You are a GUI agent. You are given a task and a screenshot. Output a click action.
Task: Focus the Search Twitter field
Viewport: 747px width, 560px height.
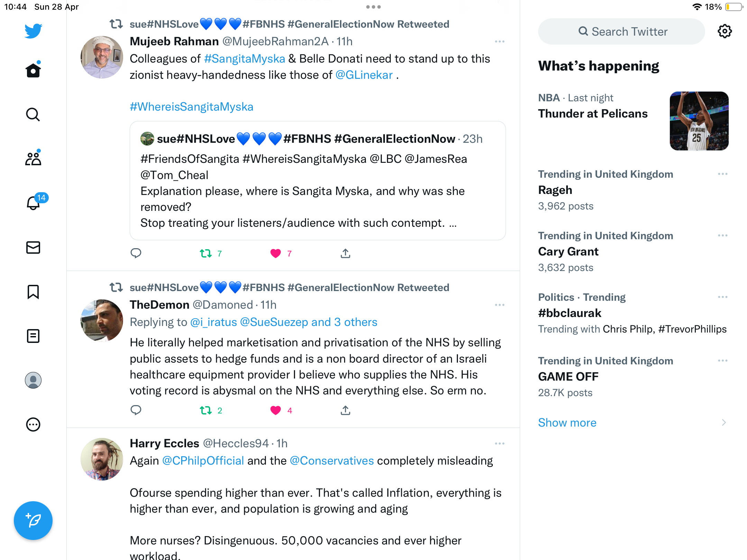pyautogui.click(x=621, y=31)
